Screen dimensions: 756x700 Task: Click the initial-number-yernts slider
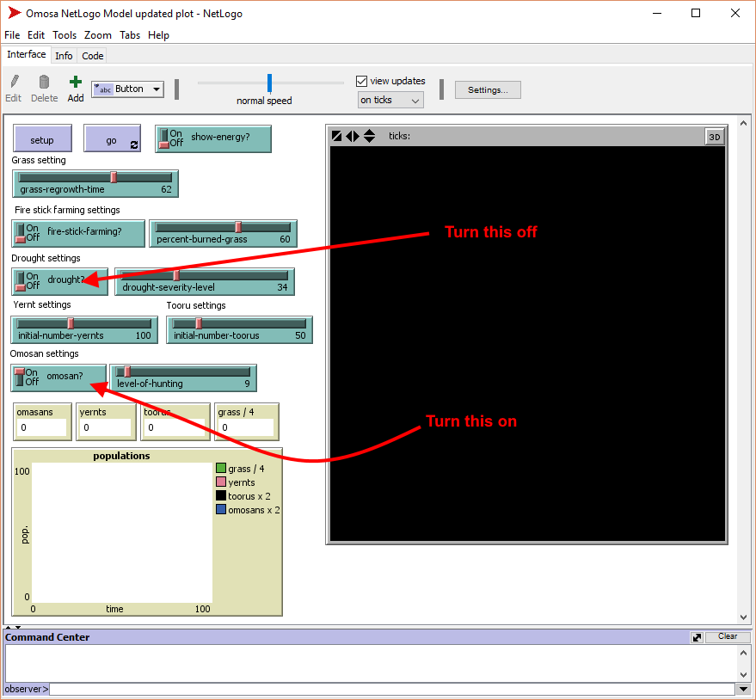point(84,329)
